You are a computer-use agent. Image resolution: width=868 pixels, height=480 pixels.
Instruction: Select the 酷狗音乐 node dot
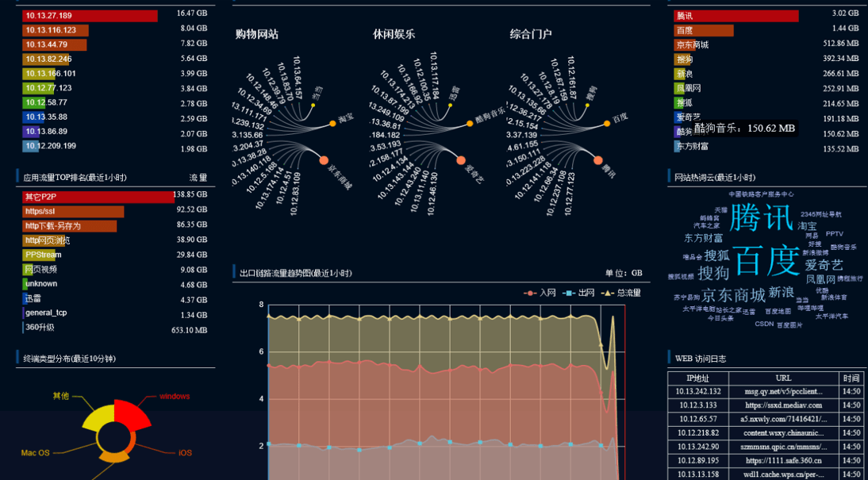click(x=470, y=123)
